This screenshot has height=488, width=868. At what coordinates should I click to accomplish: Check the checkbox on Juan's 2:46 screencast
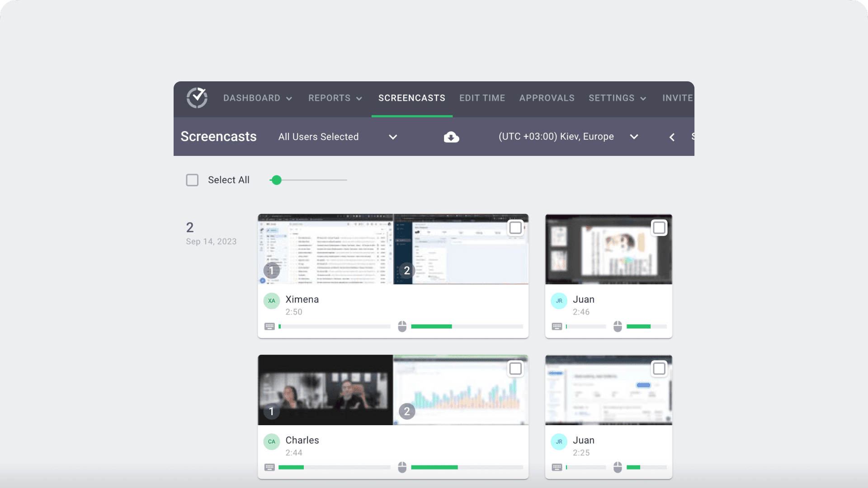click(659, 228)
